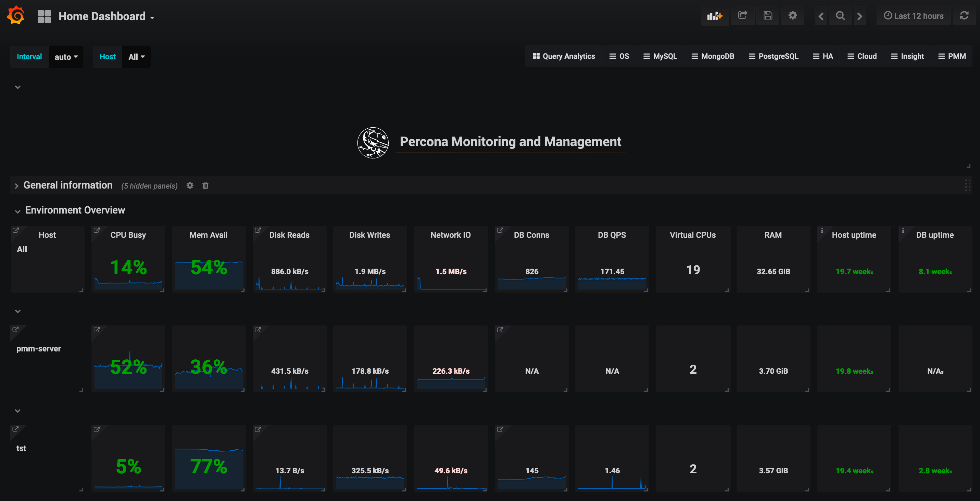Screen dimensions: 980x501
Task: Click the 14% CPU Busy value
Action: (x=129, y=267)
